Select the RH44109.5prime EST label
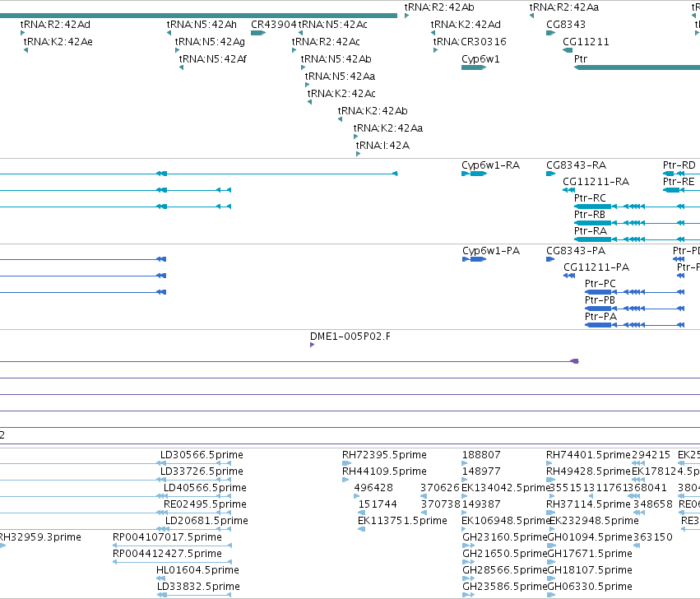This screenshot has height=599, width=700. point(384,471)
